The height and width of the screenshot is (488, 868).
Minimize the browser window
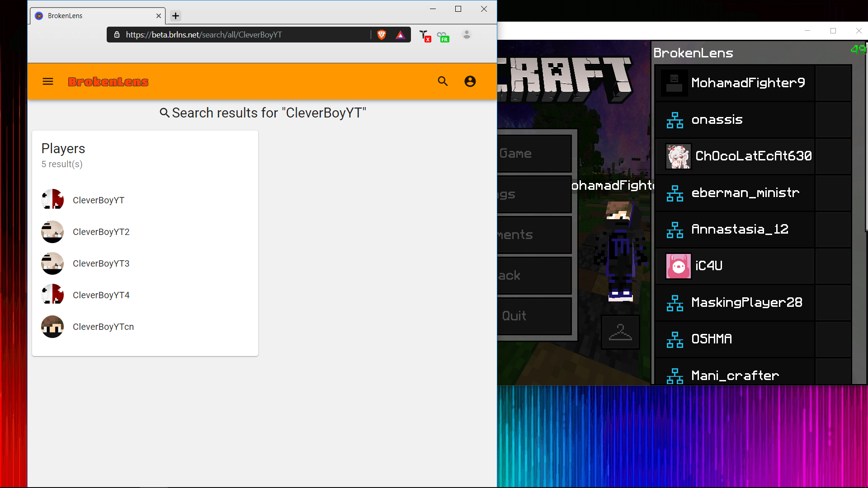[x=433, y=9]
